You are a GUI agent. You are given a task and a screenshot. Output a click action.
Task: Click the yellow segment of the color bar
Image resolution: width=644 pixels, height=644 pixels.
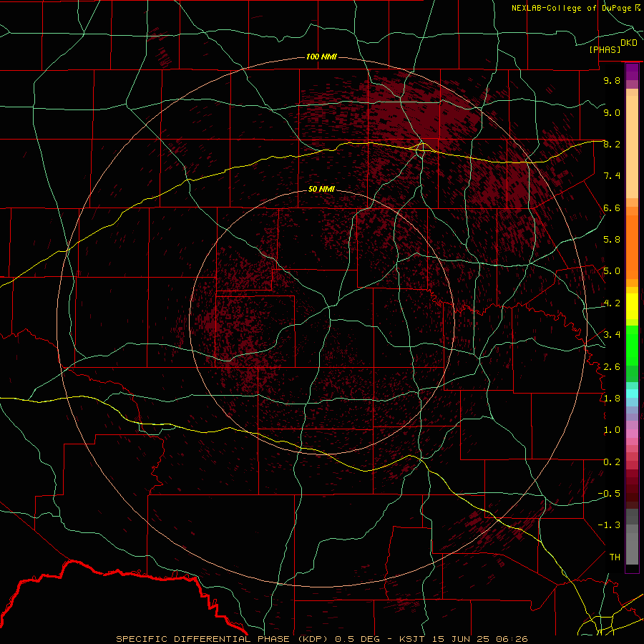pos(632,306)
